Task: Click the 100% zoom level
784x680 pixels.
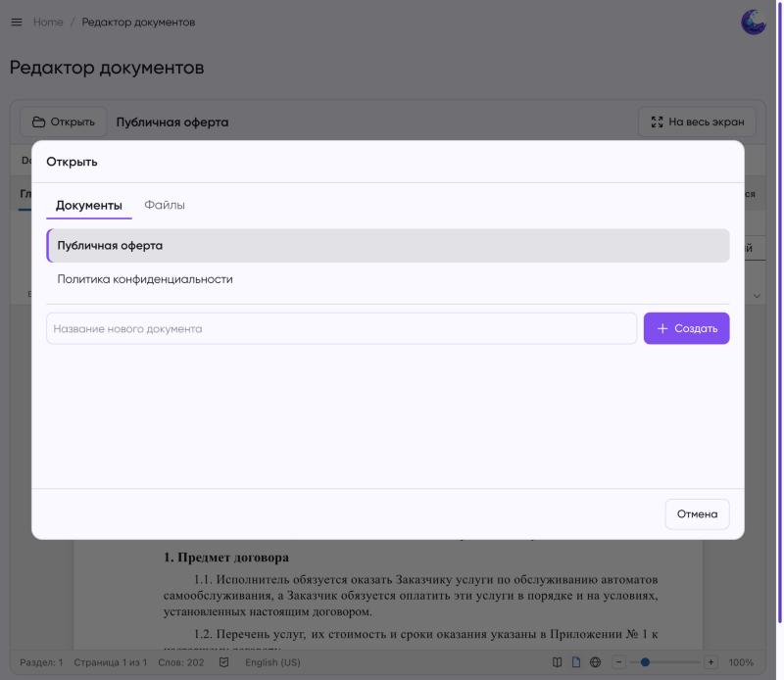Action: pos(741,662)
